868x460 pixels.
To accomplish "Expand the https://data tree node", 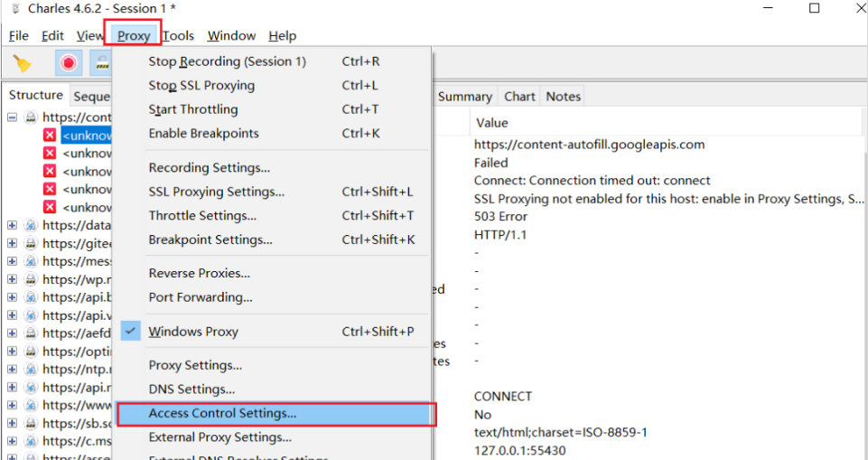I will (12, 225).
